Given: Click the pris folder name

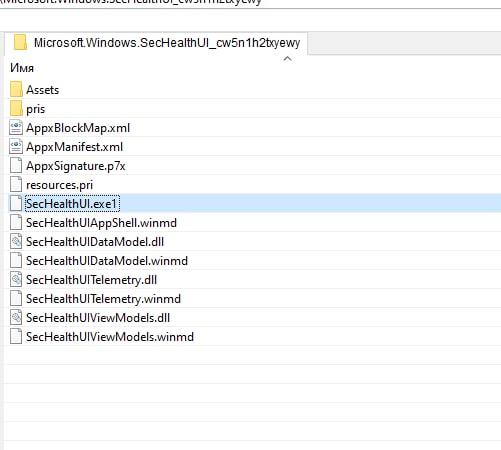Looking at the screenshot, I should click(36, 109).
